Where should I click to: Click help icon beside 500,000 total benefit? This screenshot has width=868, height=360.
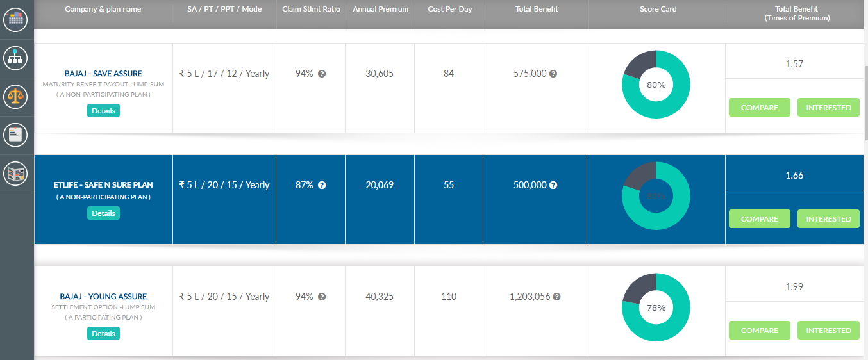coord(553,185)
